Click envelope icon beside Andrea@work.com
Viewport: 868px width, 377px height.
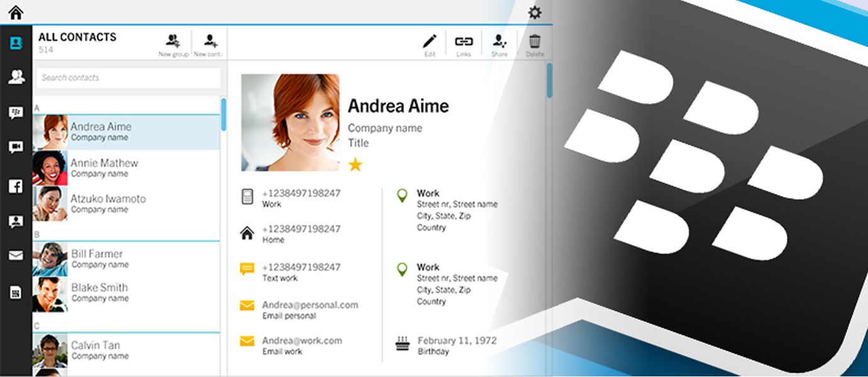pos(247,342)
